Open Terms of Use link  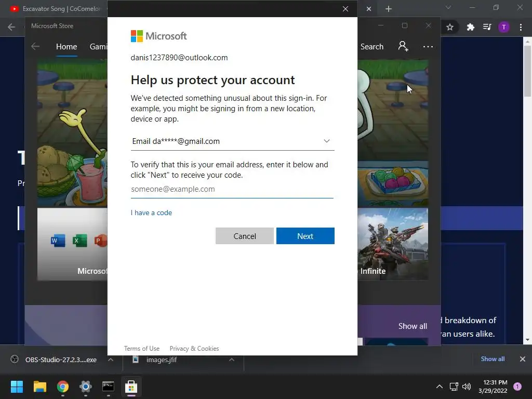pos(142,349)
